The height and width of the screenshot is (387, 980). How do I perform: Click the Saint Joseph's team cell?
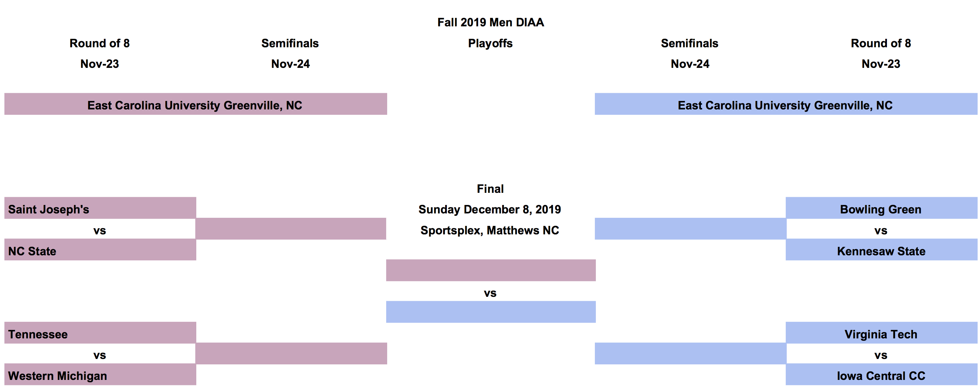100,208
